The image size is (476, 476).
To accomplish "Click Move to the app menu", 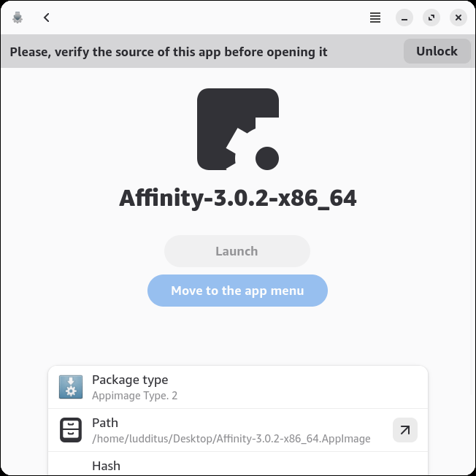I will click(x=237, y=291).
